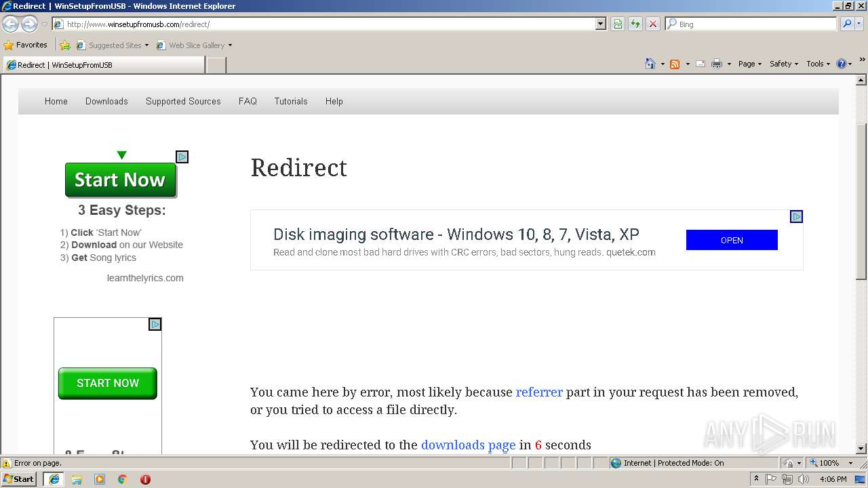Open Windows Explorer folder taskbar icon
This screenshot has width=868, height=488.
tap(77, 479)
